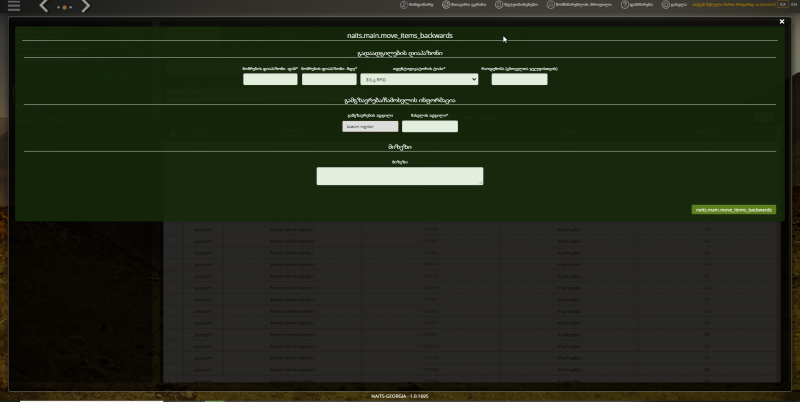Screen dimensions: 800x402
Task: Click the orange dots between navigation arrows
Action: click(65, 8)
